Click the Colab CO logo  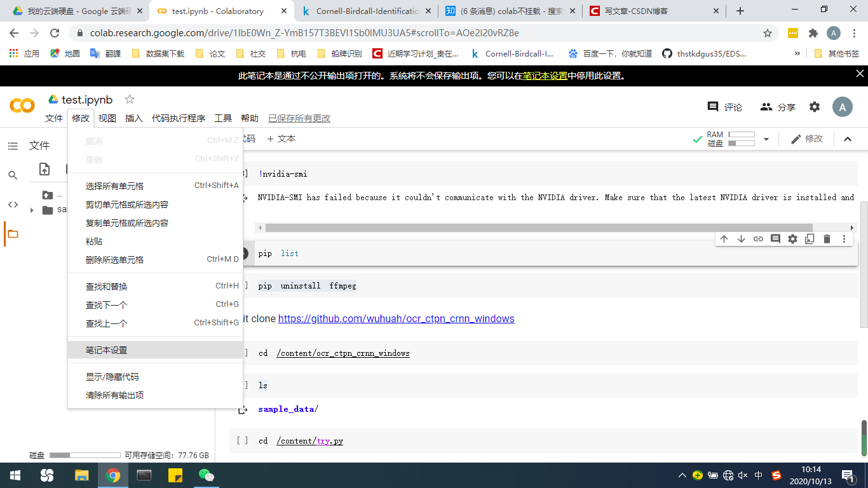pos(22,105)
